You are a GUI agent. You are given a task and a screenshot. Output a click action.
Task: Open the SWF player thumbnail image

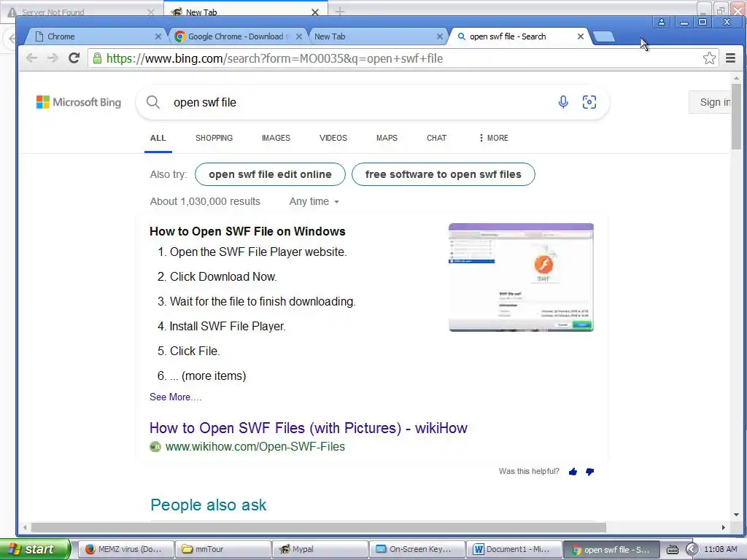pos(521,277)
